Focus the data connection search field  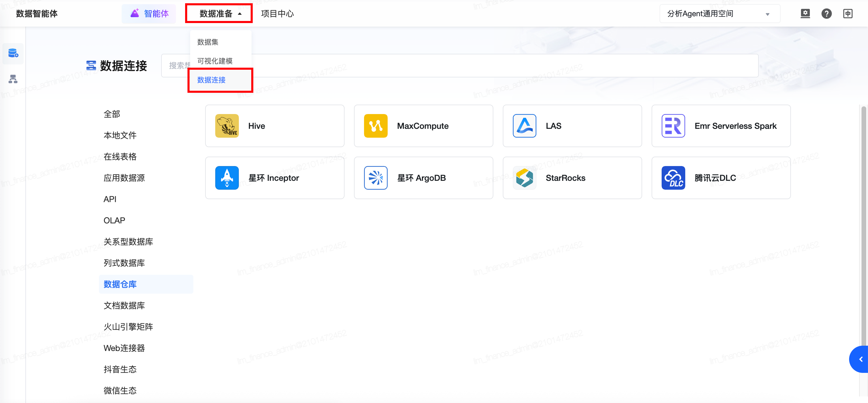click(460, 66)
